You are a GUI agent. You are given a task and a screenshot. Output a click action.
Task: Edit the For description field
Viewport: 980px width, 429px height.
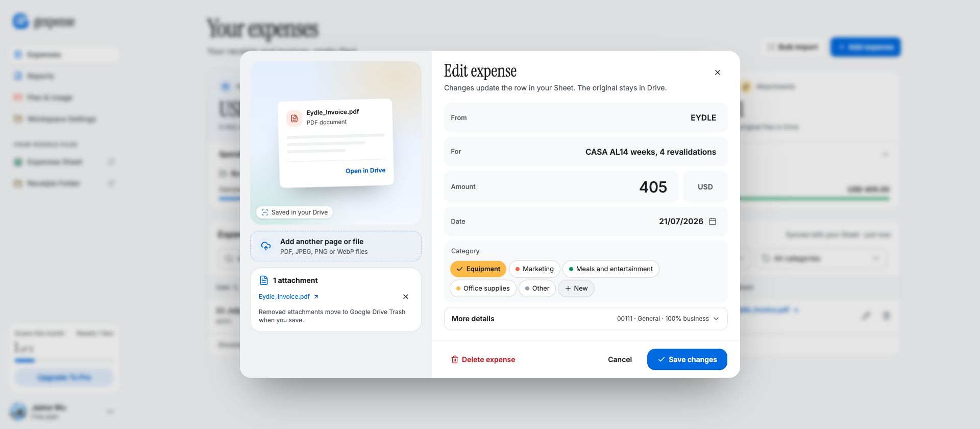[585, 152]
